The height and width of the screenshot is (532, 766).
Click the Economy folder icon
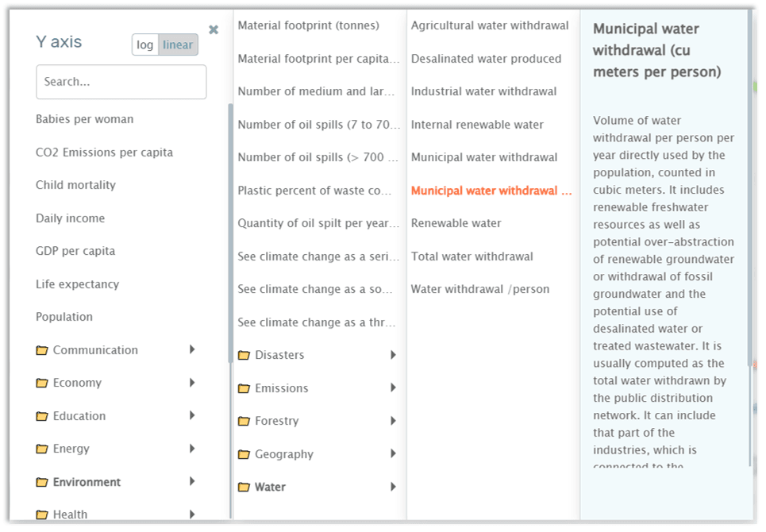pos(42,384)
